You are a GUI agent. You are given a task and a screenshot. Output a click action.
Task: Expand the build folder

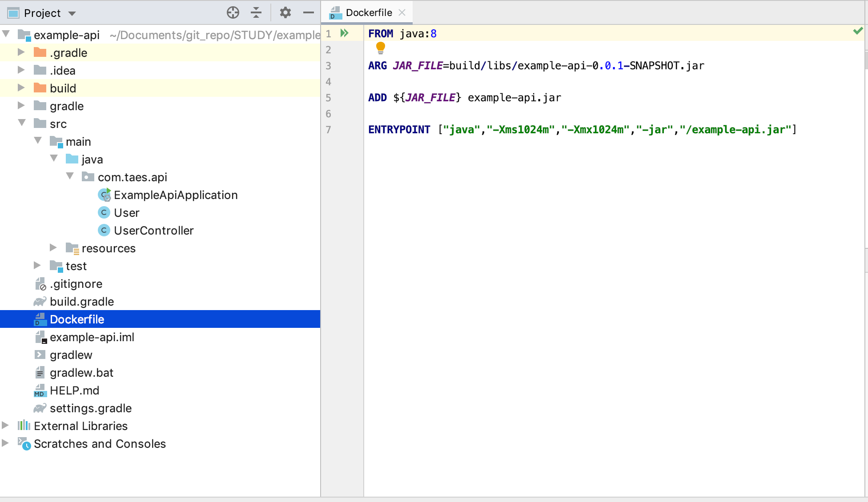20,88
